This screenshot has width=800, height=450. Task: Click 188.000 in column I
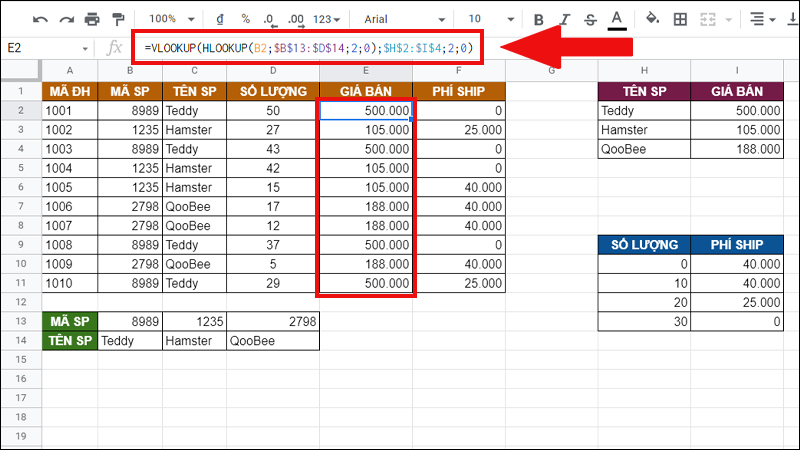tap(737, 149)
